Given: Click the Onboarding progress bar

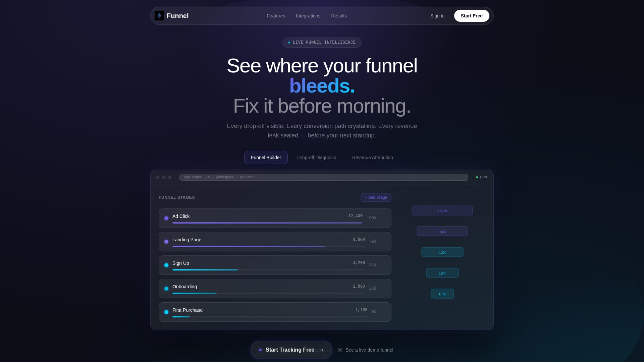Looking at the screenshot, I should [269, 293].
